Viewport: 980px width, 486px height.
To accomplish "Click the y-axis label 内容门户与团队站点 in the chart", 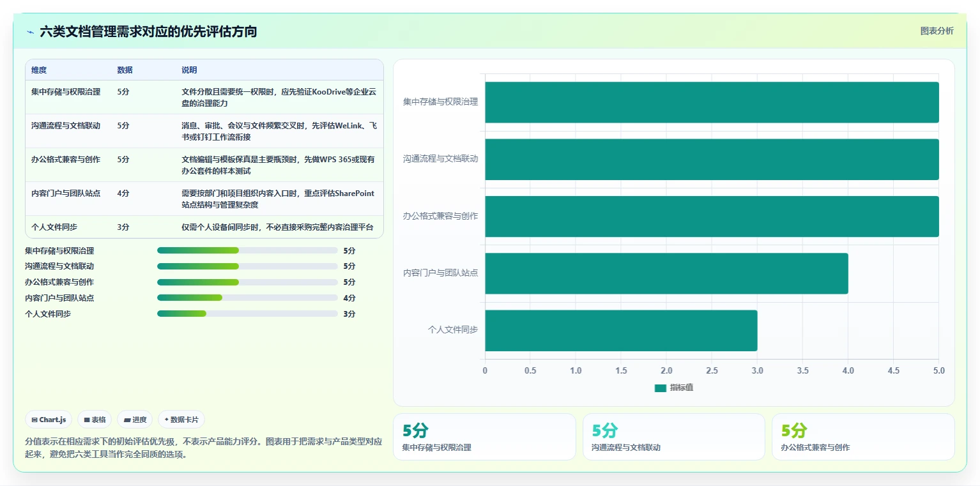I will (x=440, y=273).
